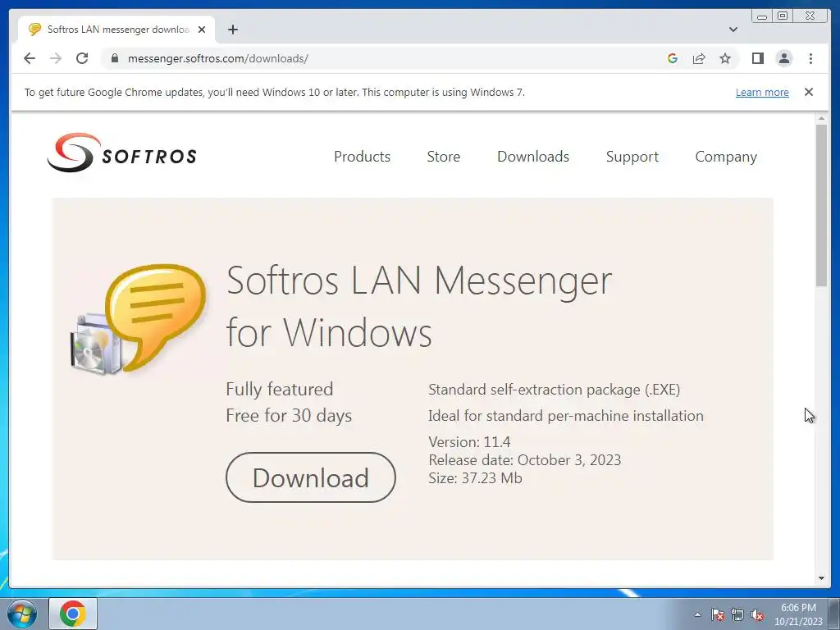
Task: Open the Learn more link
Action: 762,92
